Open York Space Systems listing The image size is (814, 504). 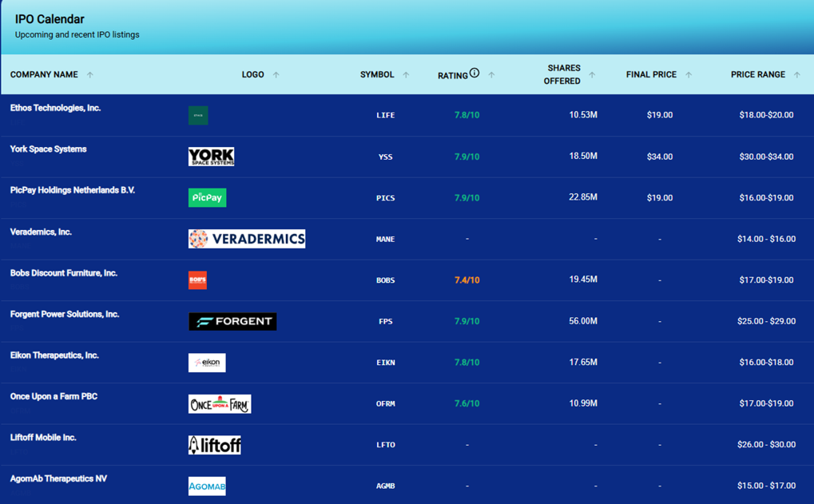tap(48, 149)
